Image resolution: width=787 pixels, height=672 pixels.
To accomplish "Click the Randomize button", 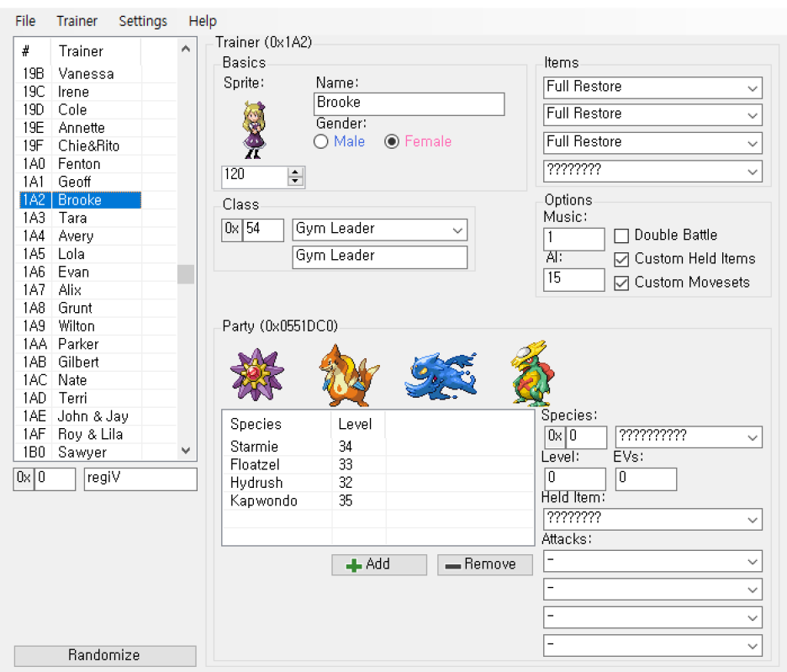I will pyautogui.click(x=105, y=655).
